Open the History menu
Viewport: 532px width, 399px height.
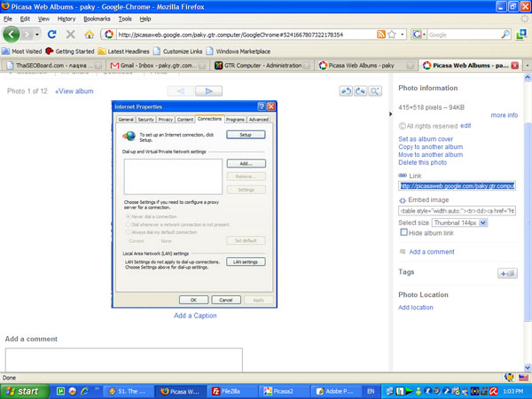tap(66, 19)
